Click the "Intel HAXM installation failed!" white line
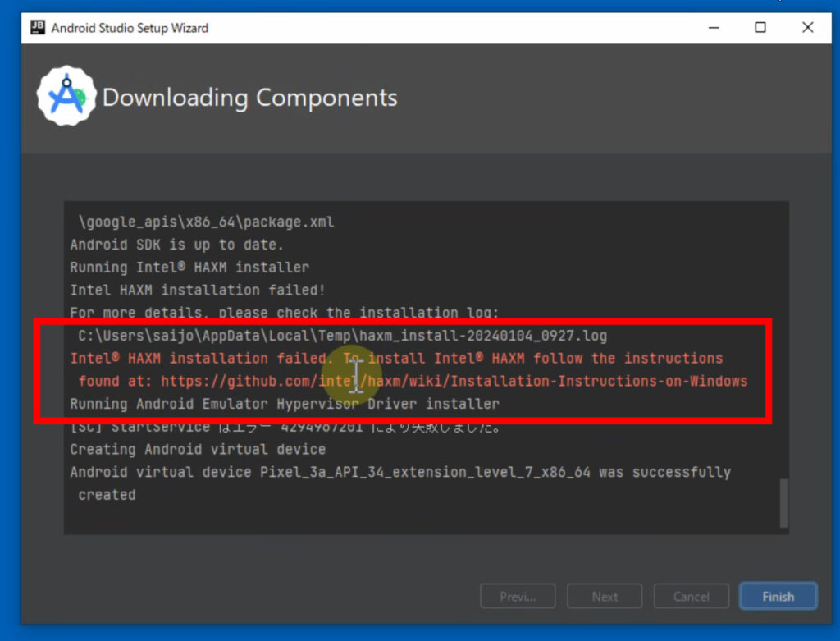 pos(198,290)
